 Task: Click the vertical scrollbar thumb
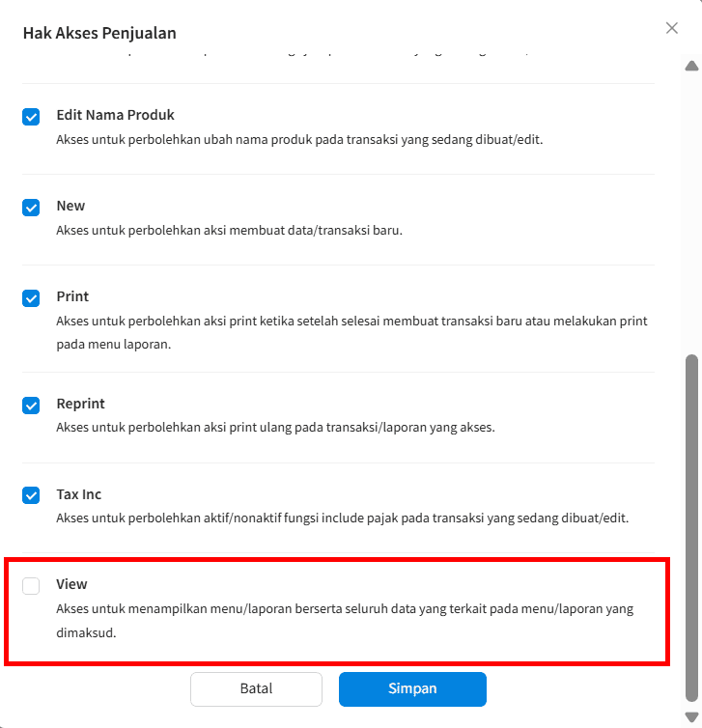pyautogui.click(x=690, y=526)
